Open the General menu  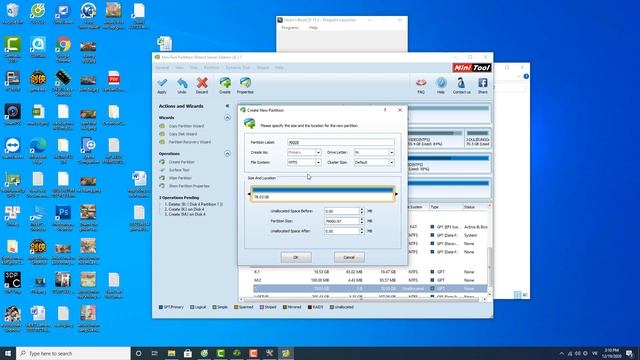tap(162, 68)
